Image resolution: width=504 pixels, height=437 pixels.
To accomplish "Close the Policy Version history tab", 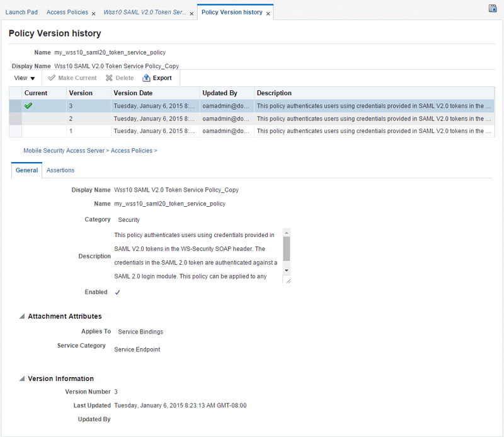I will tap(268, 14).
